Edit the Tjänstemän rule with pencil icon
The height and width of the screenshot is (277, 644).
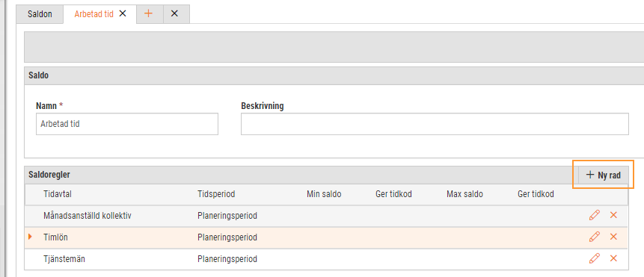coord(595,258)
